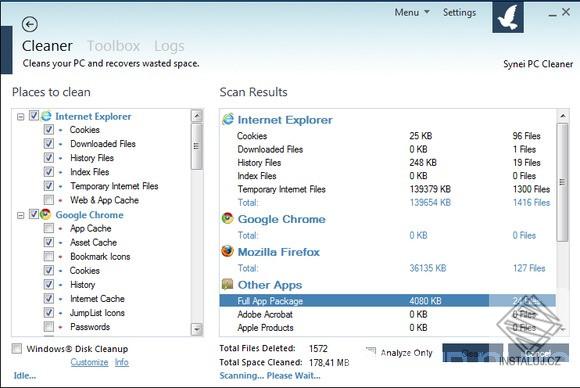Collapse Google Chrome tree node

[x=20, y=215]
